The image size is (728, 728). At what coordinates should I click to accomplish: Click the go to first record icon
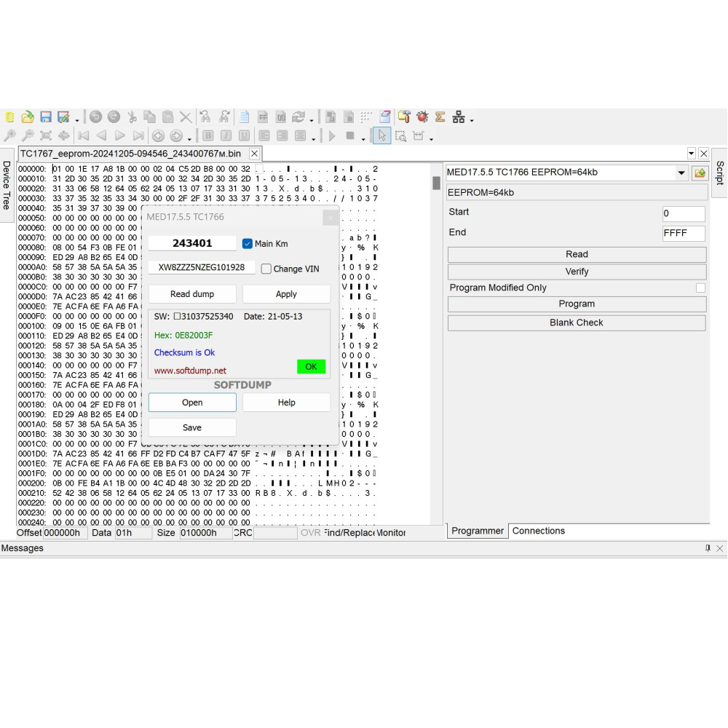point(84,135)
